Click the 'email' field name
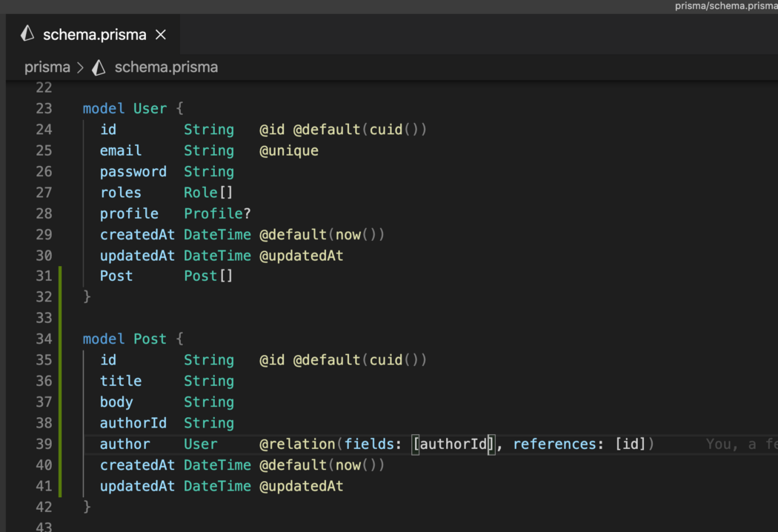The width and height of the screenshot is (778, 532). pyautogui.click(x=121, y=150)
